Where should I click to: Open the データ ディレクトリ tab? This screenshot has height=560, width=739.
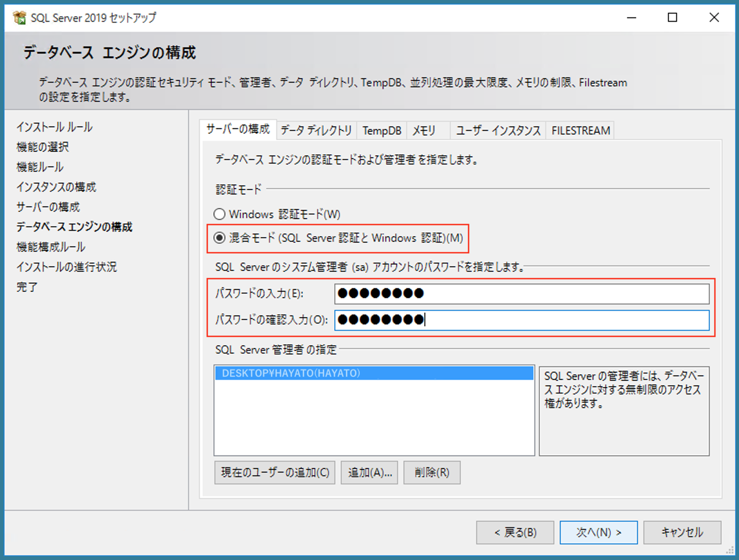click(x=316, y=131)
